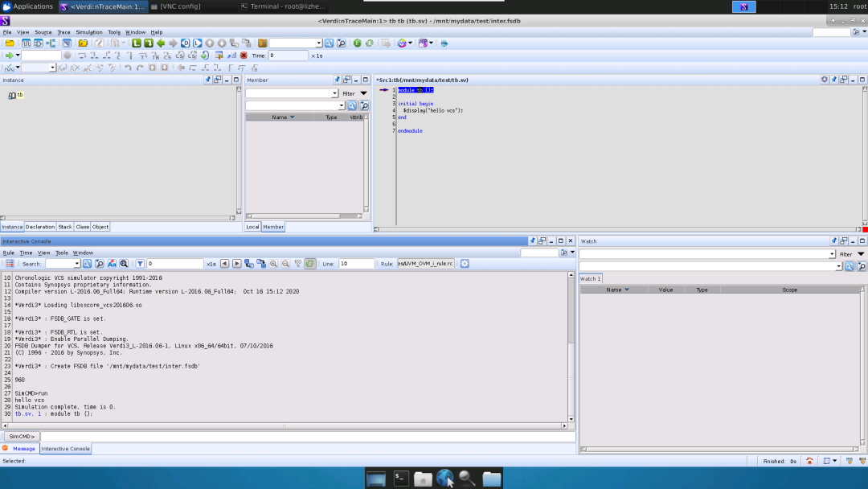Click the settings gear in source pane header

[x=825, y=80]
